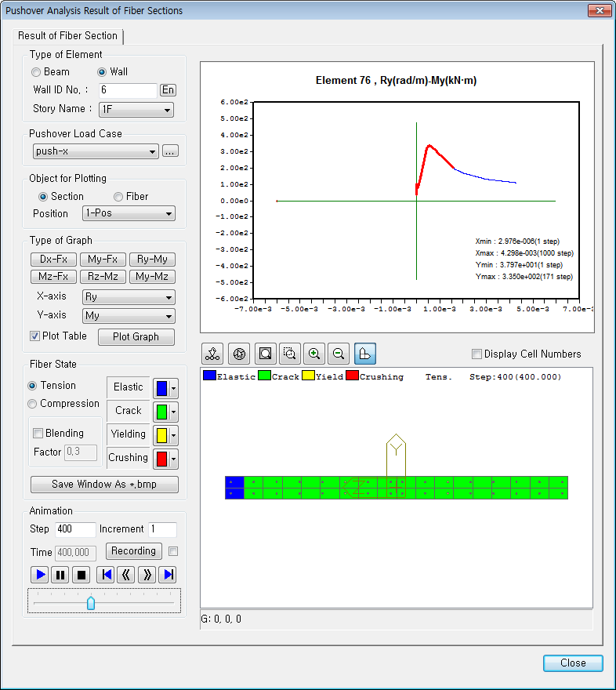
Task: Jump to first animation step
Action: [x=106, y=575]
